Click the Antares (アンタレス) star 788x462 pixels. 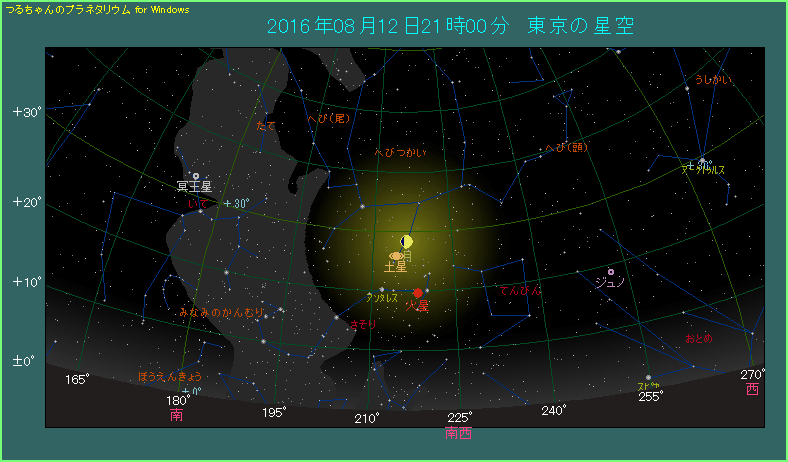tap(382, 289)
